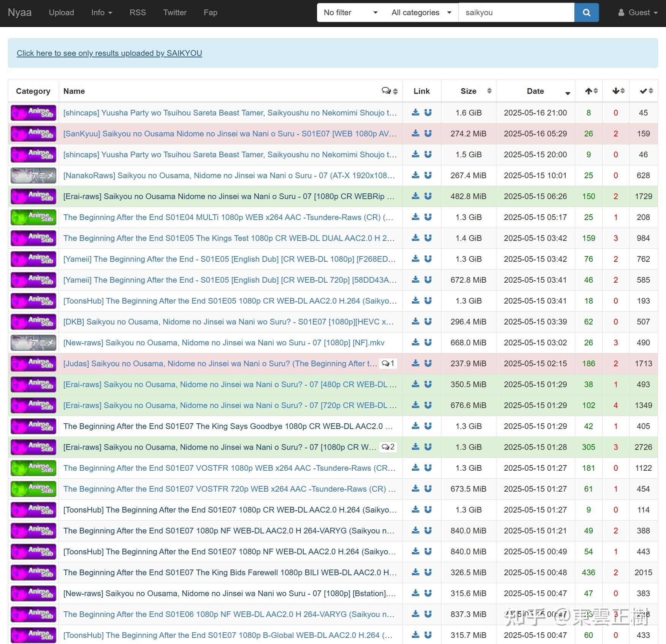Sort by completed downloads checkmark column
Image resolution: width=666 pixels, height=644 pixels.
[644, 91]
